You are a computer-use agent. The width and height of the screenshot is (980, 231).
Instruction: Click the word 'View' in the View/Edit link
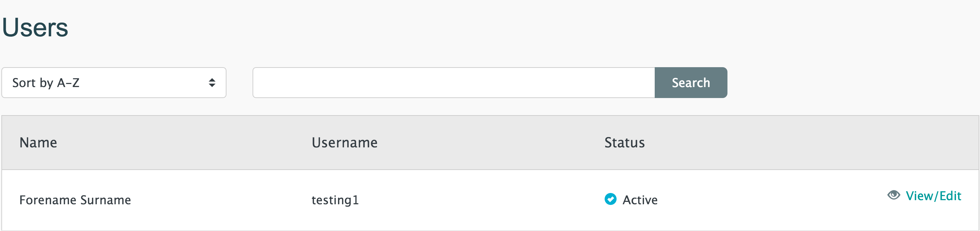(919, 196)
